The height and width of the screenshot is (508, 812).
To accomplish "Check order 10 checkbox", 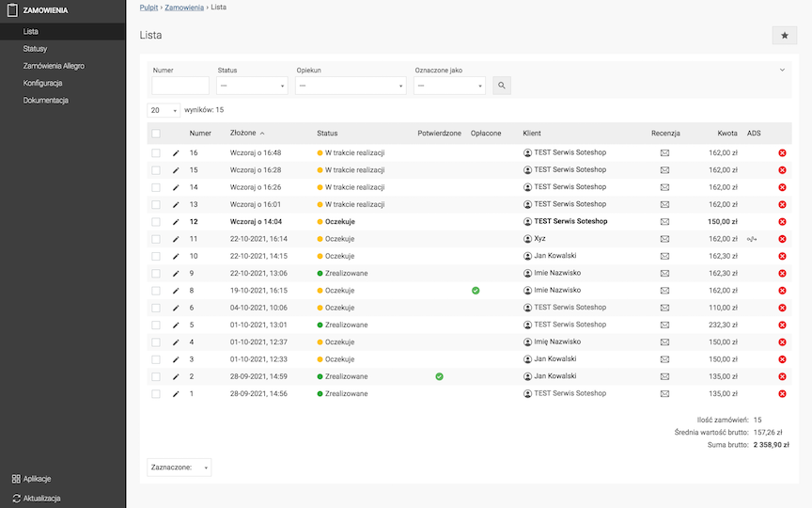I will pos(156,256).
